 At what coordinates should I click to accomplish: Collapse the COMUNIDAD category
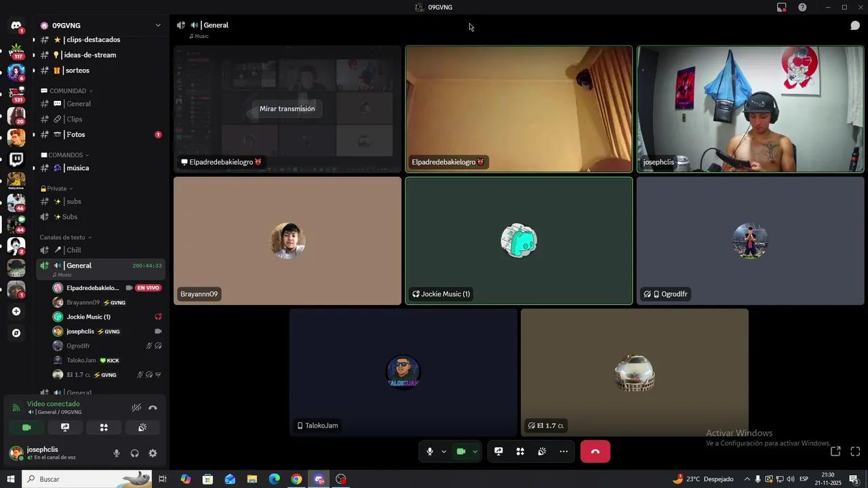[67, 91]
